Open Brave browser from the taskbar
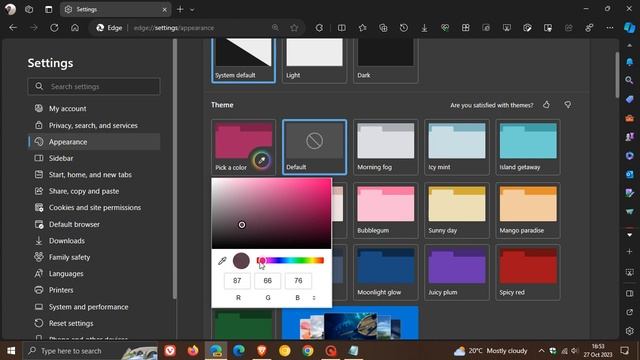Image resolution: width=640 pixels, height=360 pixels. pos(262,351)
